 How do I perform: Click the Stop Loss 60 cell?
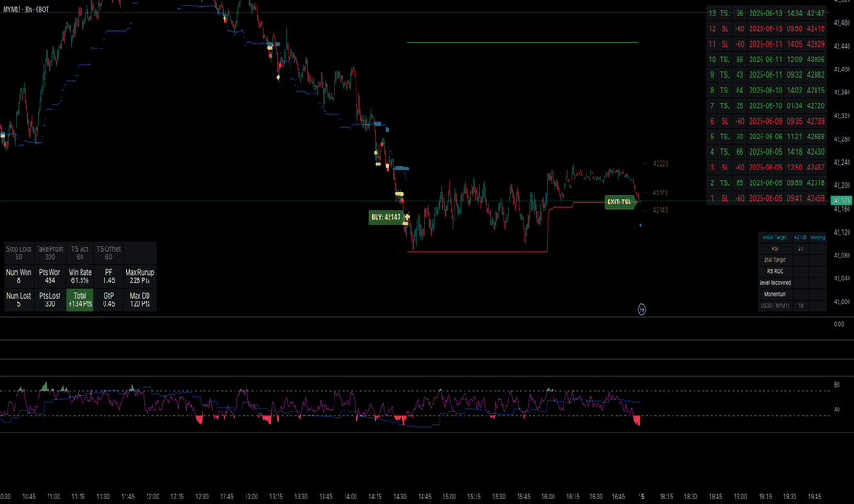click(x=18, y=253)
